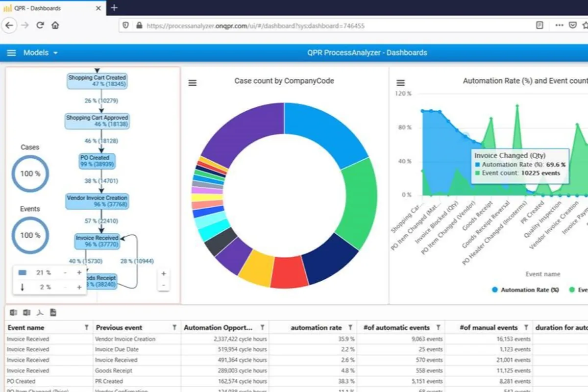Open the Case count by CompanyCode chart menu

pos(193,83)
